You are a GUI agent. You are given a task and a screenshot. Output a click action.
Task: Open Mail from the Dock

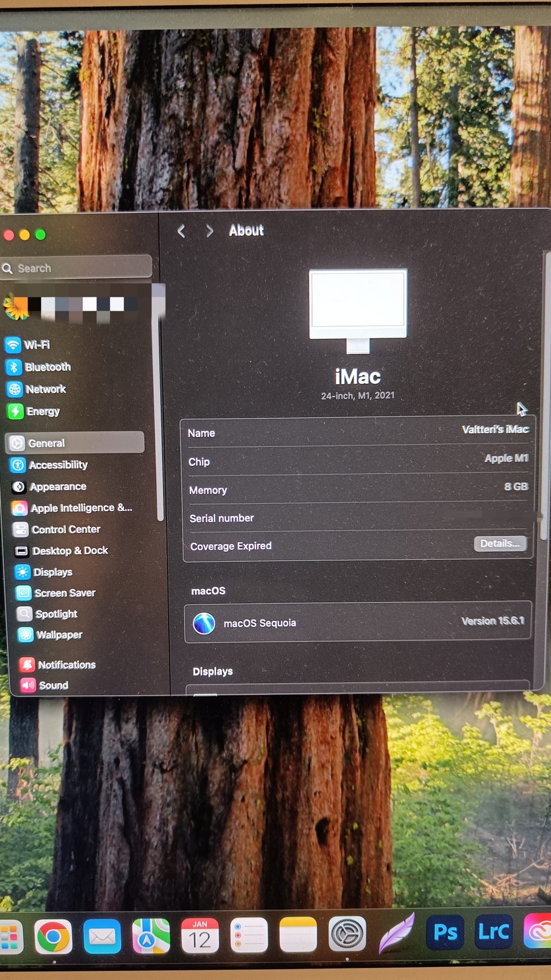(x=102, y=936)
